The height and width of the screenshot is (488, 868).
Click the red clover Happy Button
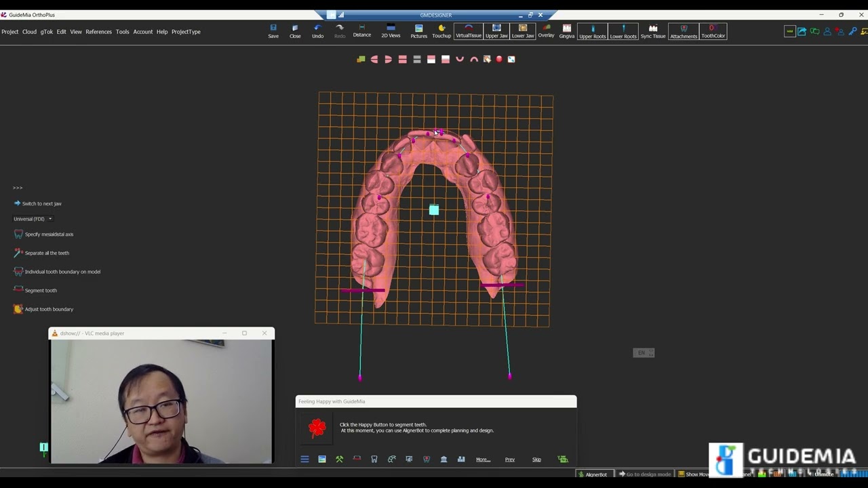317,427
